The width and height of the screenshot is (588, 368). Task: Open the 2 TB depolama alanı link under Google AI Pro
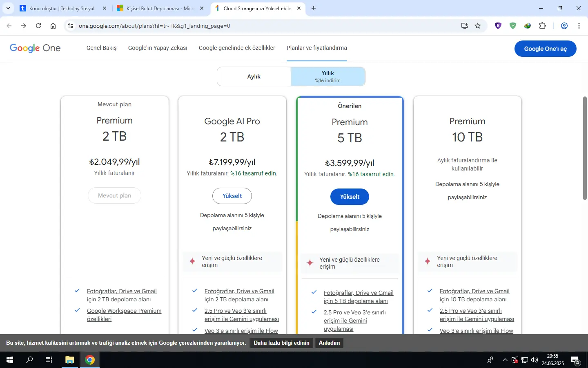point(239,295)
